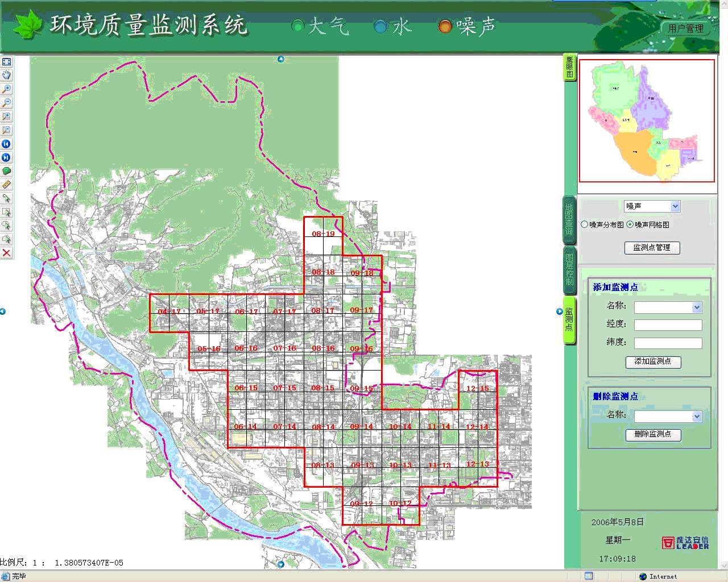This screenshot has width=728, height=582.
Task: Click the 经度 input field
Action: point(668,325)
